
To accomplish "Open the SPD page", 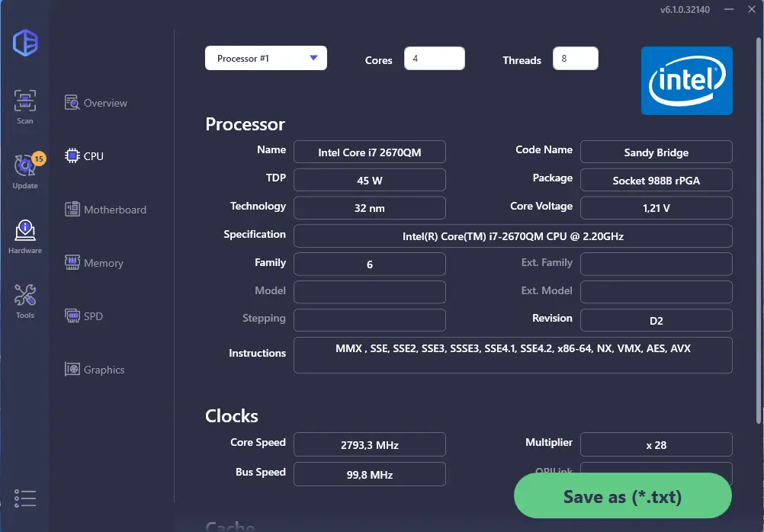I will [x=84, y=316].
